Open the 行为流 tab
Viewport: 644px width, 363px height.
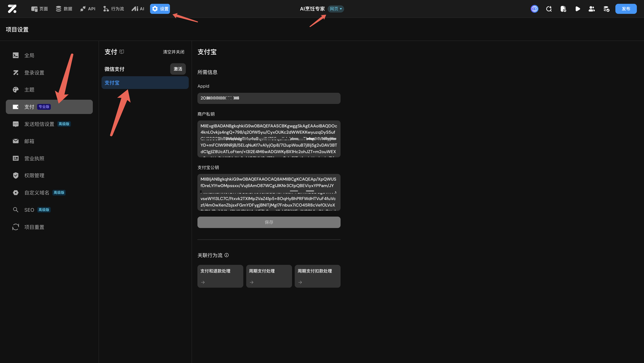[113, 9]
